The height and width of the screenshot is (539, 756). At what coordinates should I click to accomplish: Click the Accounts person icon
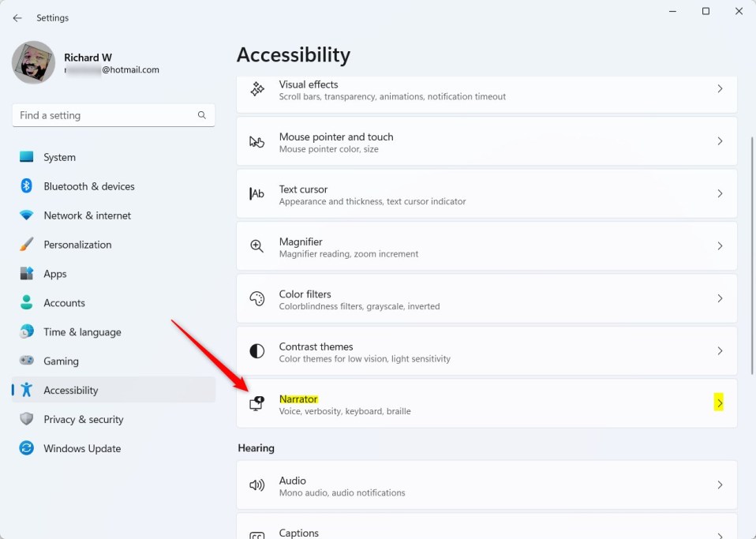tap(27, 302)
